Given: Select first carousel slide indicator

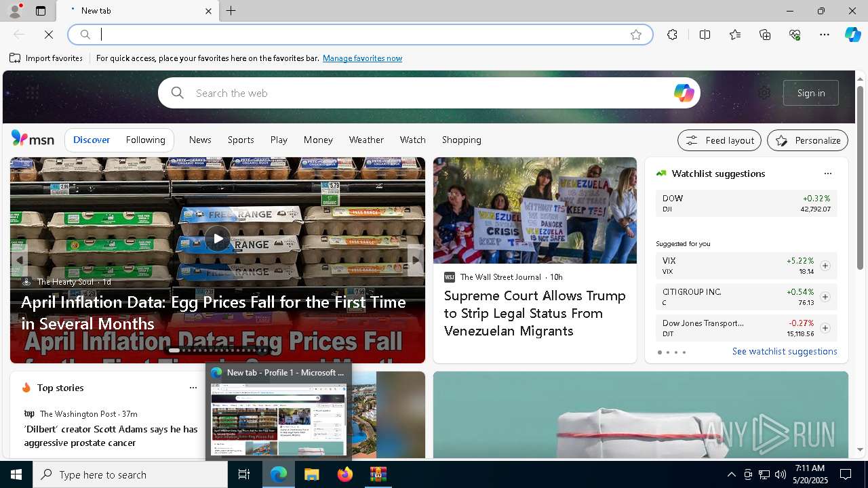Looking at the screenshot, I should coord(174,350).
